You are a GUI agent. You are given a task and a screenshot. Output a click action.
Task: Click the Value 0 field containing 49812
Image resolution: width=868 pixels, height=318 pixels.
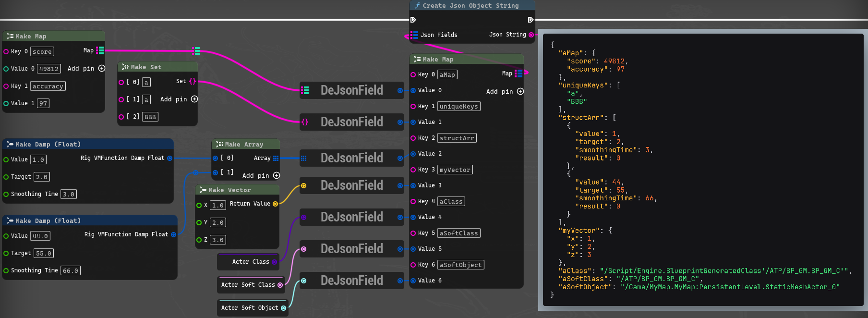click(x=49, y=69)
